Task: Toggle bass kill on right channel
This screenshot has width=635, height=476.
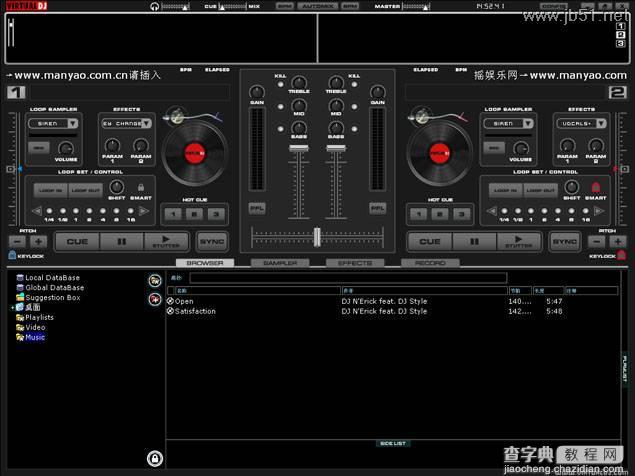Action: pos(354,129)
